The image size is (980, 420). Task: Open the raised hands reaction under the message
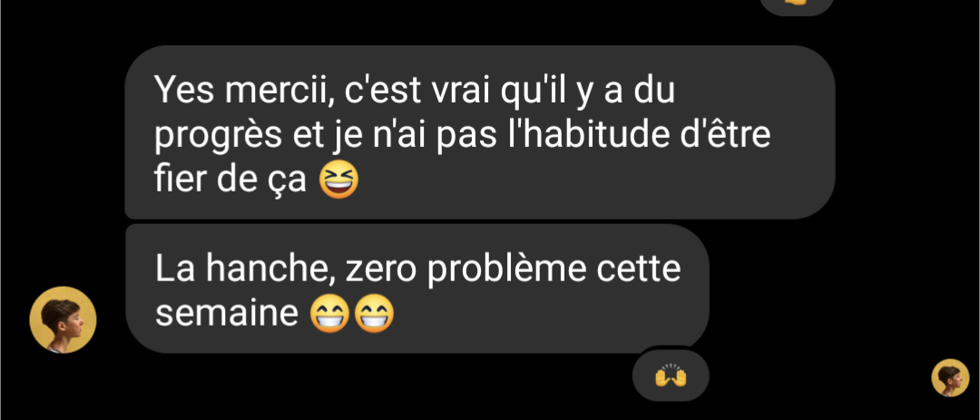pyautogui.click(x=671, y=376)
